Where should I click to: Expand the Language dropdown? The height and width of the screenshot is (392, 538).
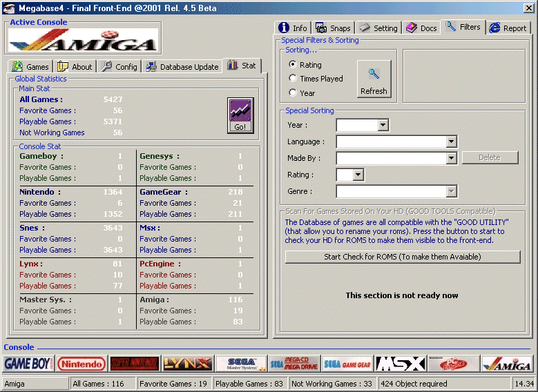(451, 141)
